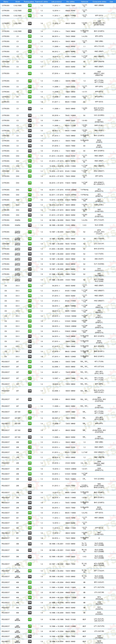Select production date 01.2017 -> in C3 row
116x644 pixels.
[x=56, y=102]
